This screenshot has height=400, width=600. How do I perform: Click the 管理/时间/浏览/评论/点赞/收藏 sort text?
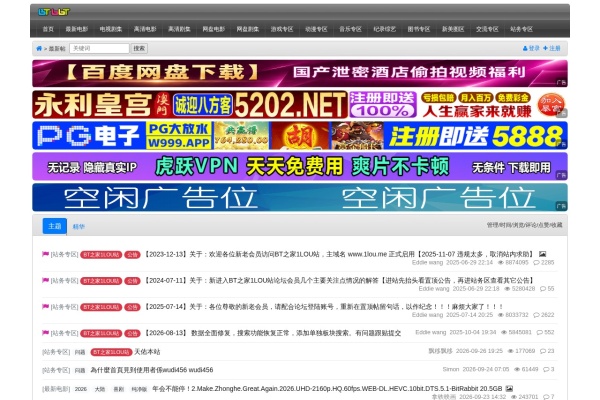click(524, 225)
